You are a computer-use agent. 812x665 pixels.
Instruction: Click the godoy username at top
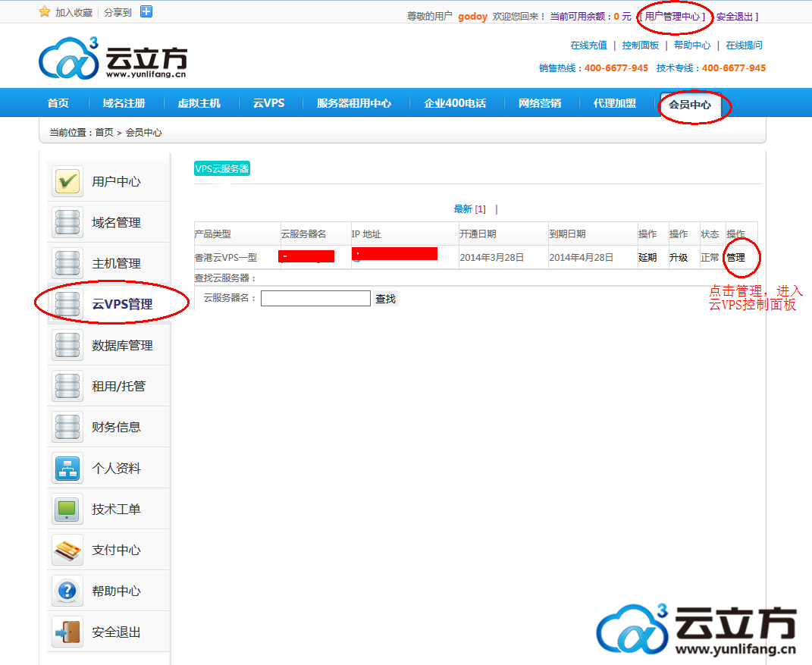[472, 17]
